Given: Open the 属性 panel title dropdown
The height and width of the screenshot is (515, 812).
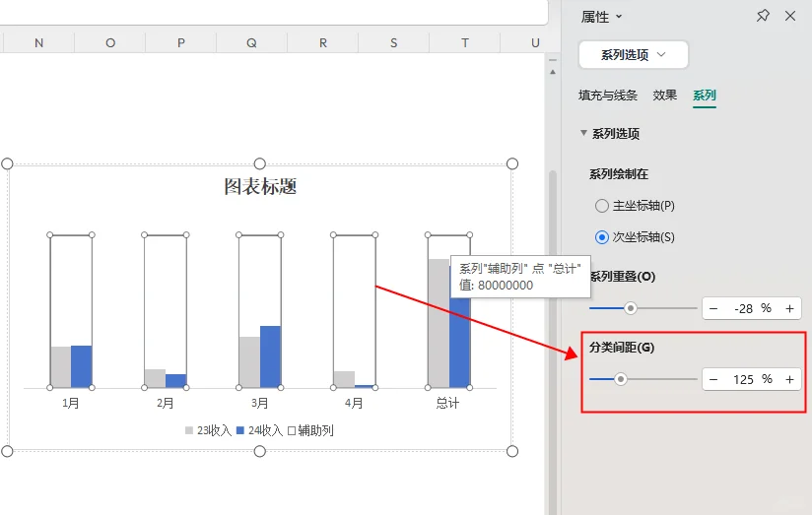Looking at the screenshot, I should coord(618,17).
